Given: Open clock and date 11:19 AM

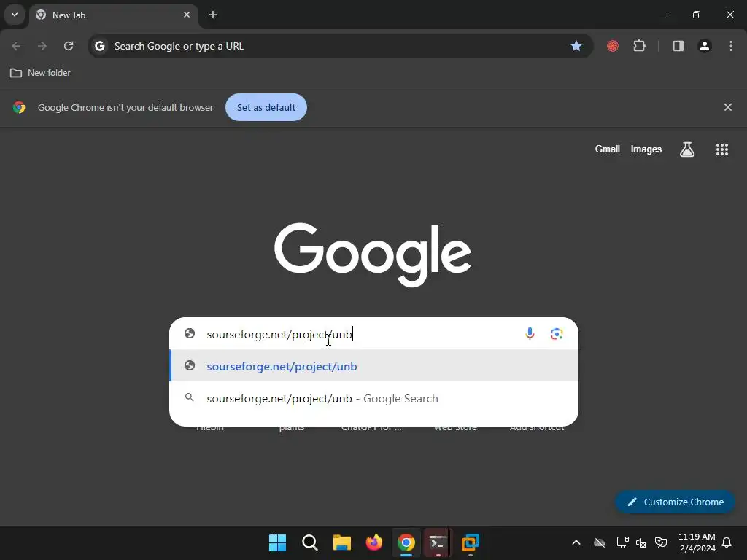Looking at the screenshot, I should [697, 542].
